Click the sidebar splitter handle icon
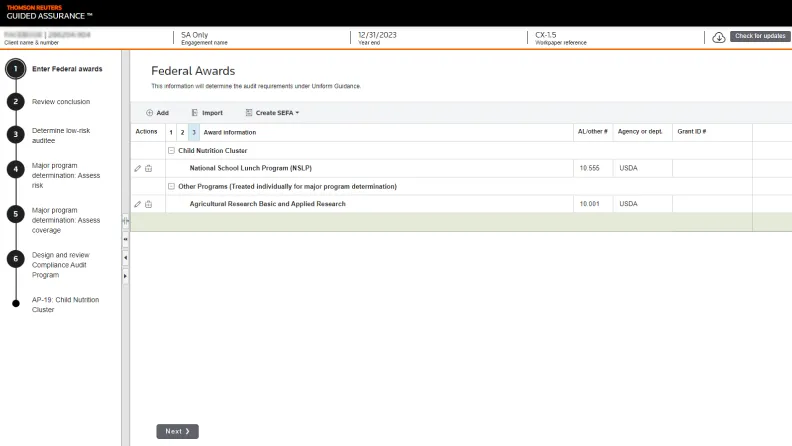The width and height of the screenshot is (792, 446). point(125,221)
